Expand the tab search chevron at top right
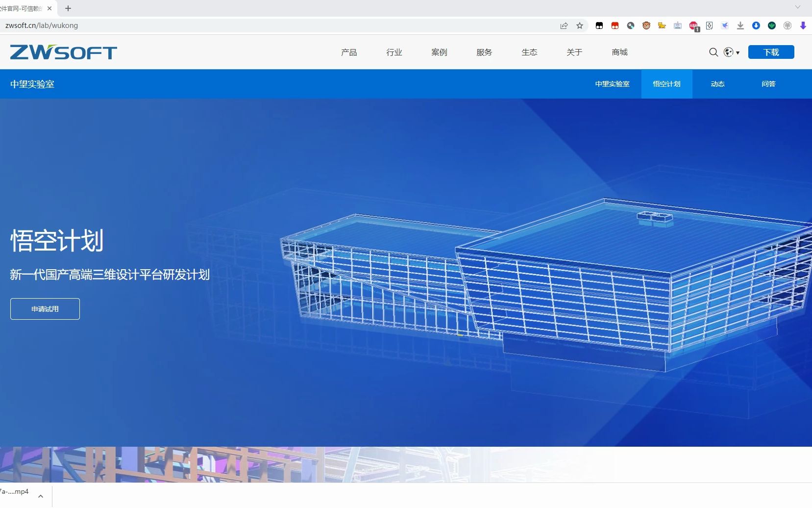This screenshot has height=508, width=812. (x=797, y=7)
